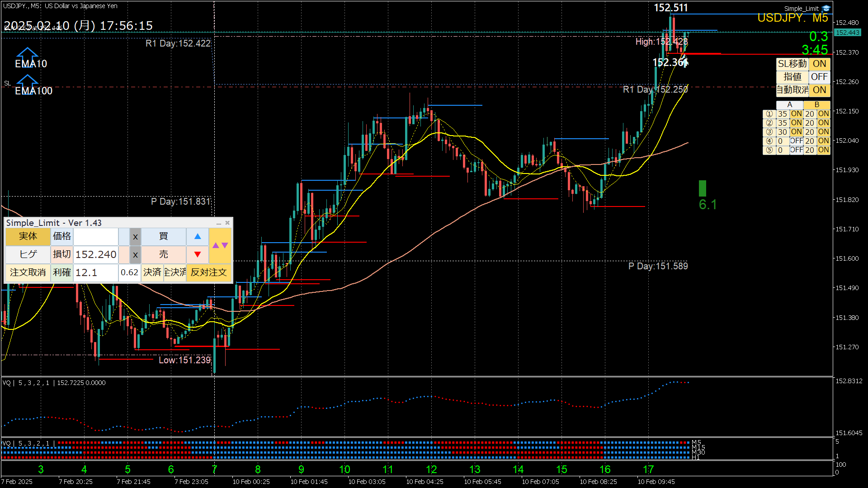Minimize the Simple_Limit panel
This screenshot has height=488, width=868.
(219, 223)
